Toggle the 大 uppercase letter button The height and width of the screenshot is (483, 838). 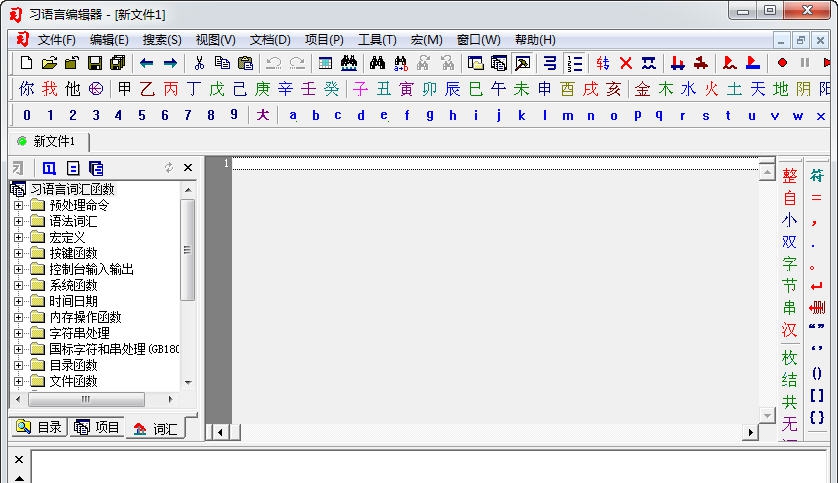262,115
